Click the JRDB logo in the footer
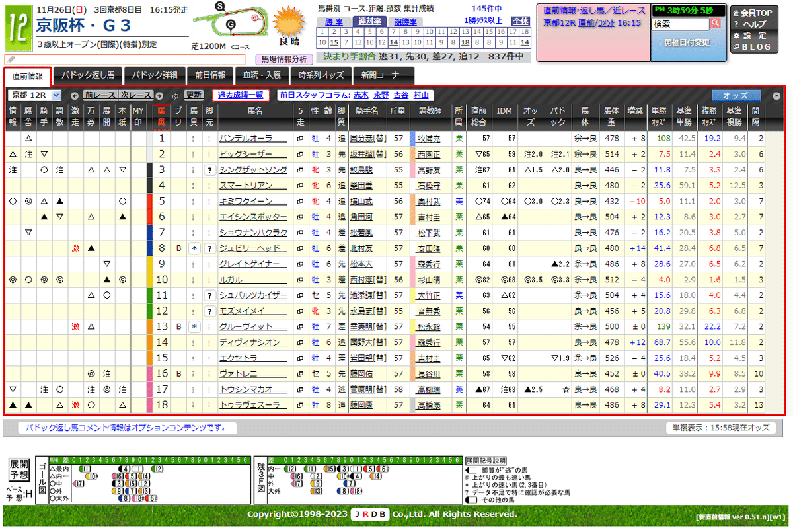The image size is (793, 532). coord(370,514)
